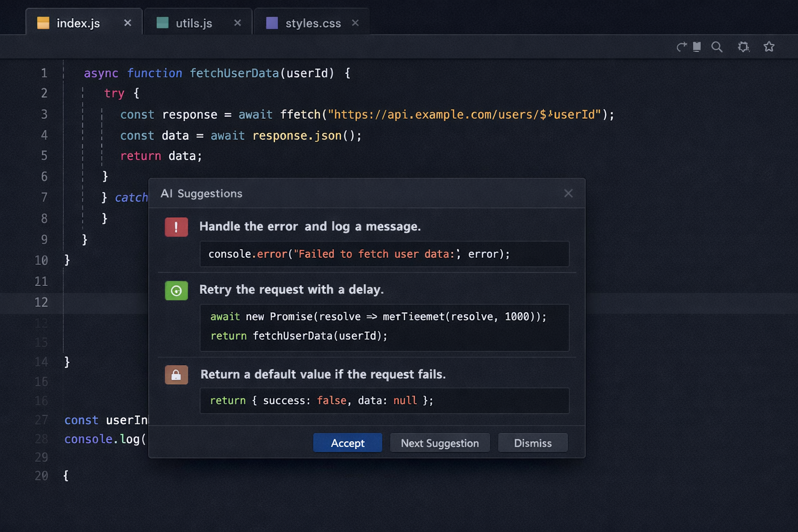Viewport: 798px width, 532px height.
Task: Accept the AI suggestion
Action: pos(347,443)
